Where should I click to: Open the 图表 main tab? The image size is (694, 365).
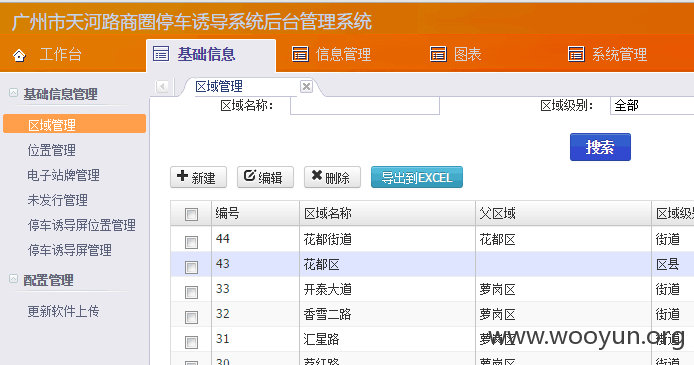tap(467, 54)
